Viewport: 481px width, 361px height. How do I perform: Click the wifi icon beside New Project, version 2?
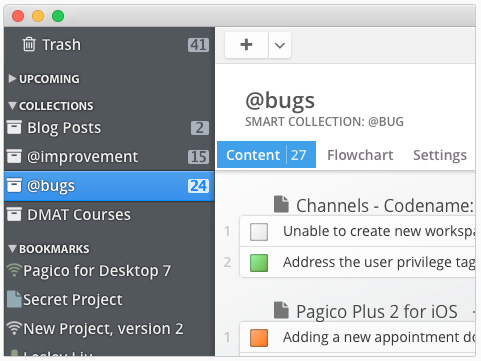click(14, 328)
